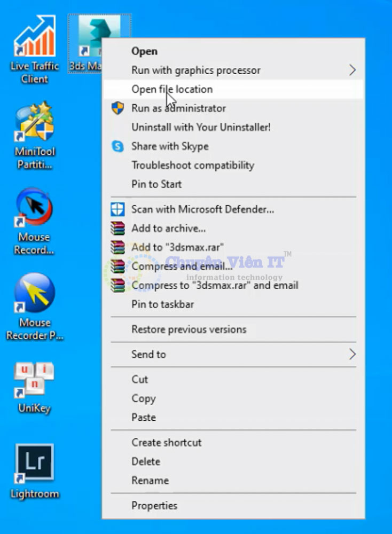Click the MiniTool Partition desktop icon
The height and width of the screenshot is (534, 392).
35,124
